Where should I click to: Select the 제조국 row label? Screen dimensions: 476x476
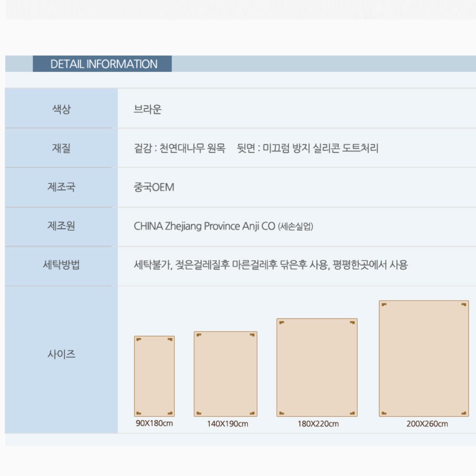[x=61, y=187]
